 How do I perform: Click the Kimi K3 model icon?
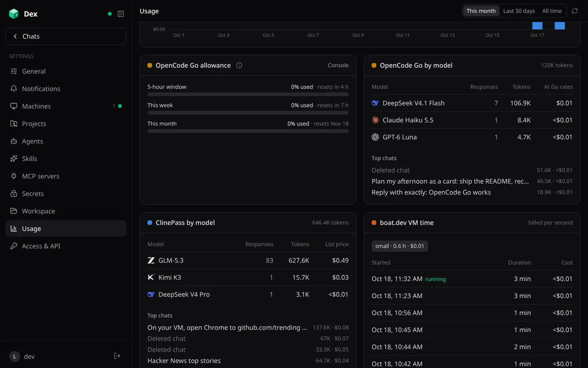[x=151, y=277]
